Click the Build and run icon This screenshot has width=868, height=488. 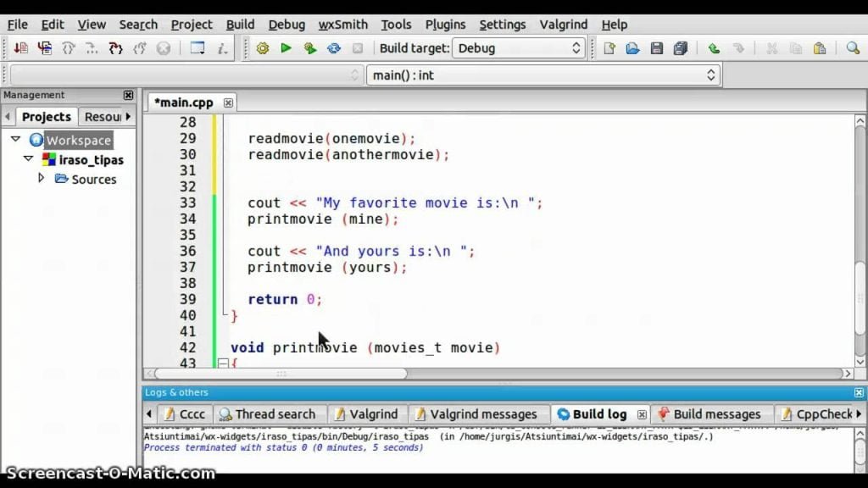[x=310, y=48]
